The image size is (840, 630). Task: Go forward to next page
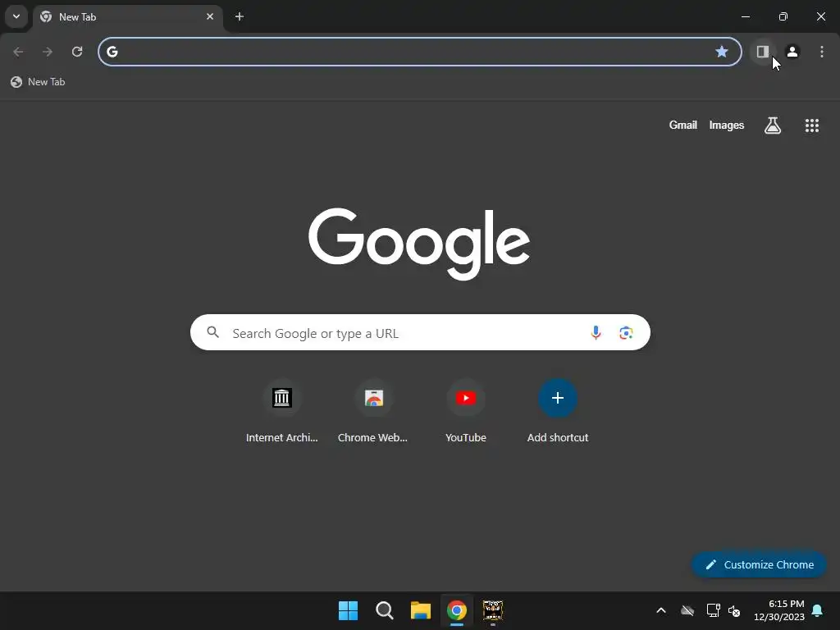point(48,52)
